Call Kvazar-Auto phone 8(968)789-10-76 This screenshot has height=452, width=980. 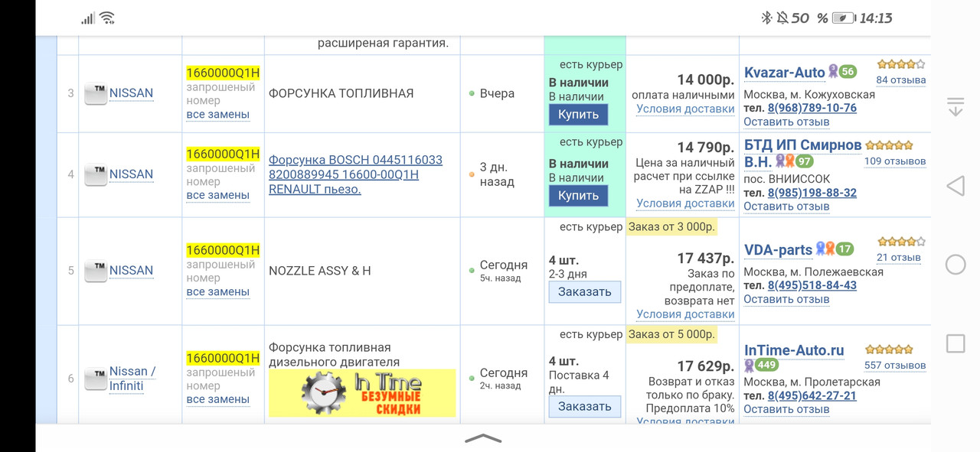[812, 108]
